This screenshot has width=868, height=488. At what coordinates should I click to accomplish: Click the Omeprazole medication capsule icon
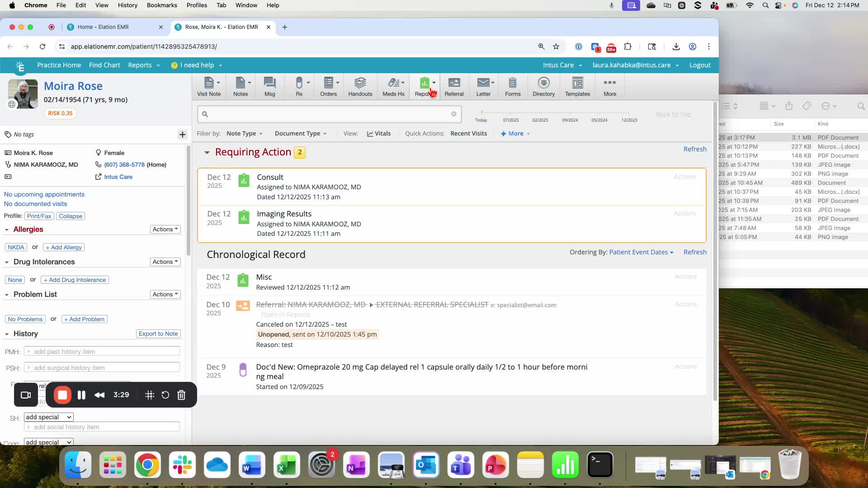[243, 370]
